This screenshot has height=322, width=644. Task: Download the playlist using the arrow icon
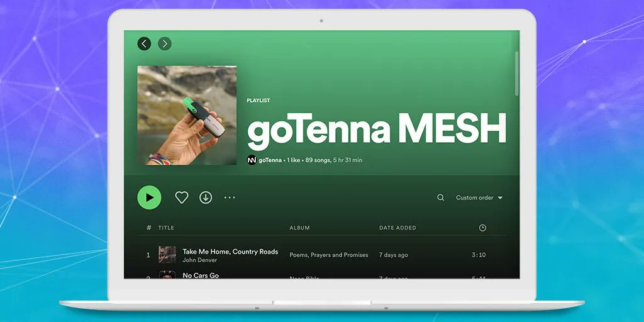coord(206,197)
